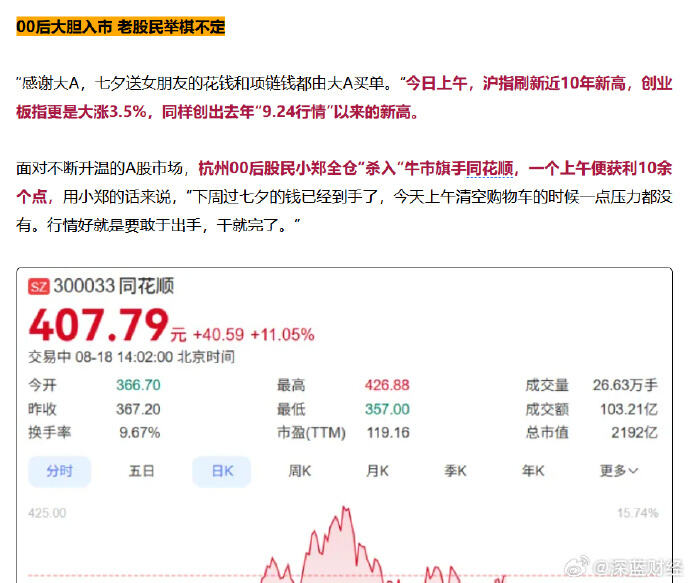Image resolution: width=690 pixels, height=583 pixels.
Task: Click the peak of the intraday price chart
Action: [x=345, y=508]
